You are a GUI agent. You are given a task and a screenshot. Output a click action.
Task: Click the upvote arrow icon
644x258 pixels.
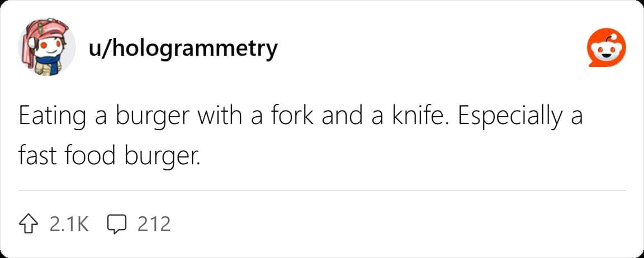pyautogui.click(x=31, y=224)
